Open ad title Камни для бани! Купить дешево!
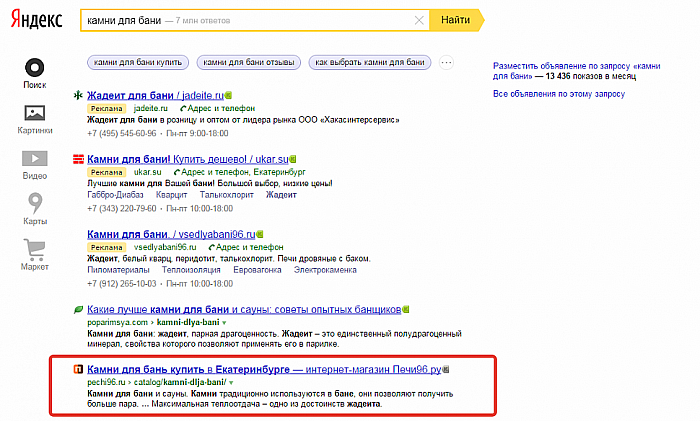This screenshot has width=700, height=421. click(188, 159)
